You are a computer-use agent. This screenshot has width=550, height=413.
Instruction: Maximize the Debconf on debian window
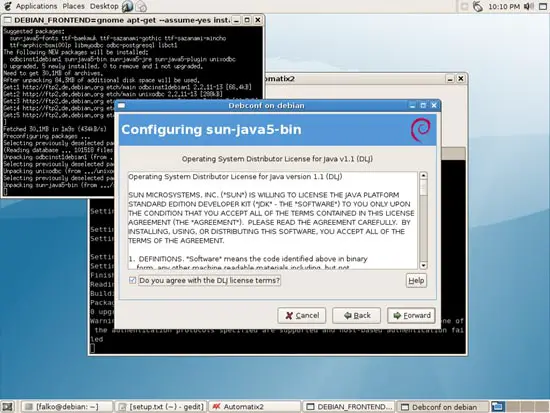click(423, 105)
